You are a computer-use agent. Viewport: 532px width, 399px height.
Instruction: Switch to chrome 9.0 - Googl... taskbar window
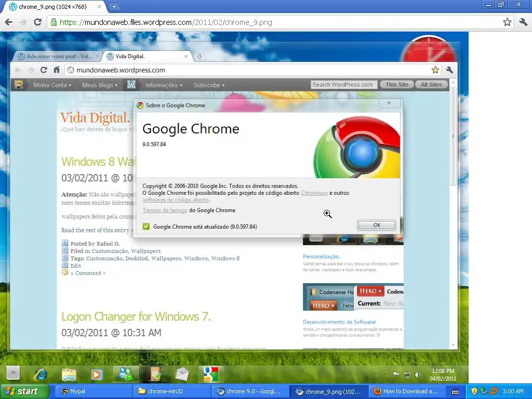250,391
